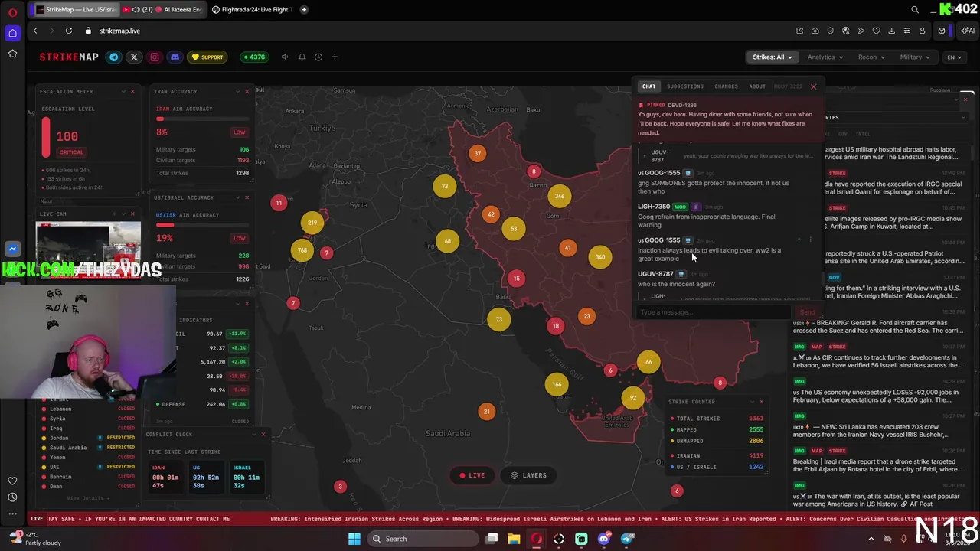Collapse the Escalation Meter panel chevron
This screenshot has width=980, height=551.
pyautogui.click(x=123, y=91)
